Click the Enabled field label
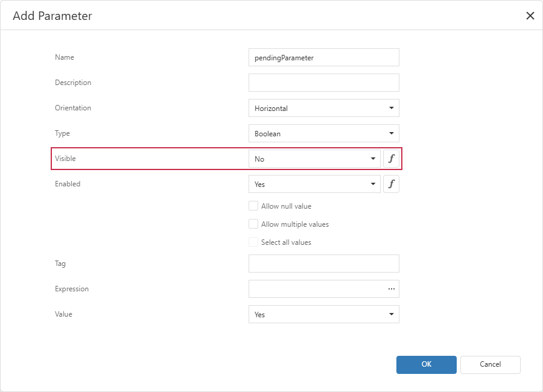Screen dimensions: 543x392 [x=68, y=183]
